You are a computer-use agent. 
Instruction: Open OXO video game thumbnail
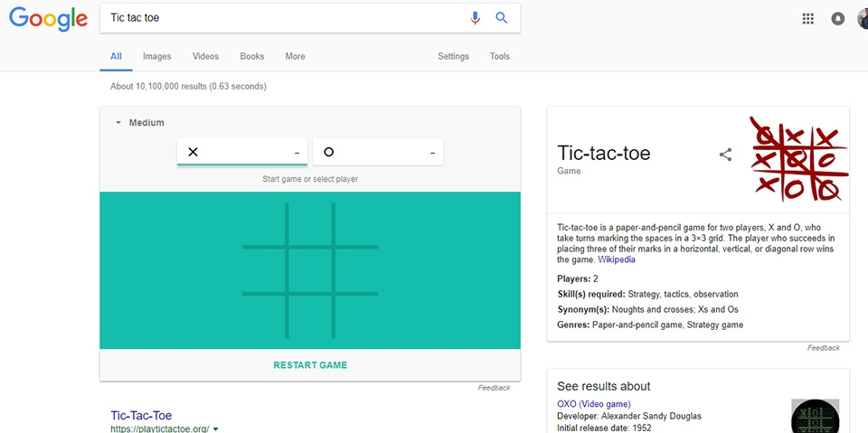[815, 416]
